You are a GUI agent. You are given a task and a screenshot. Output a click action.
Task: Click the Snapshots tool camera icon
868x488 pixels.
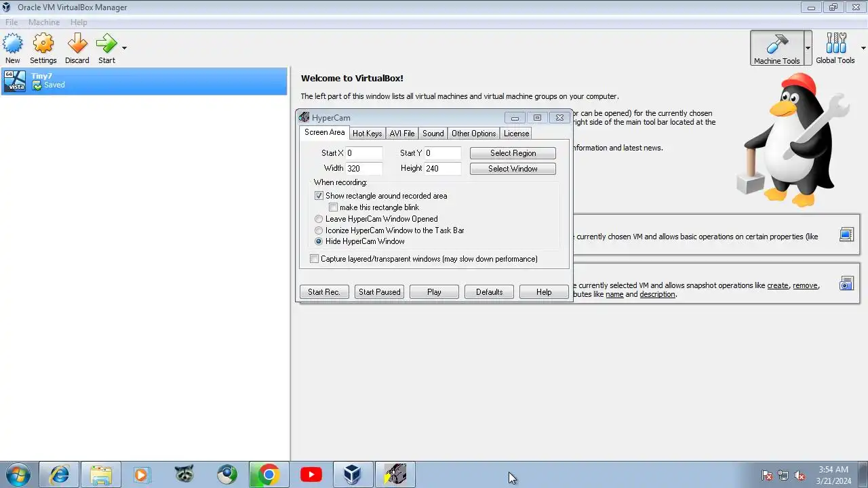pos(846,283)
